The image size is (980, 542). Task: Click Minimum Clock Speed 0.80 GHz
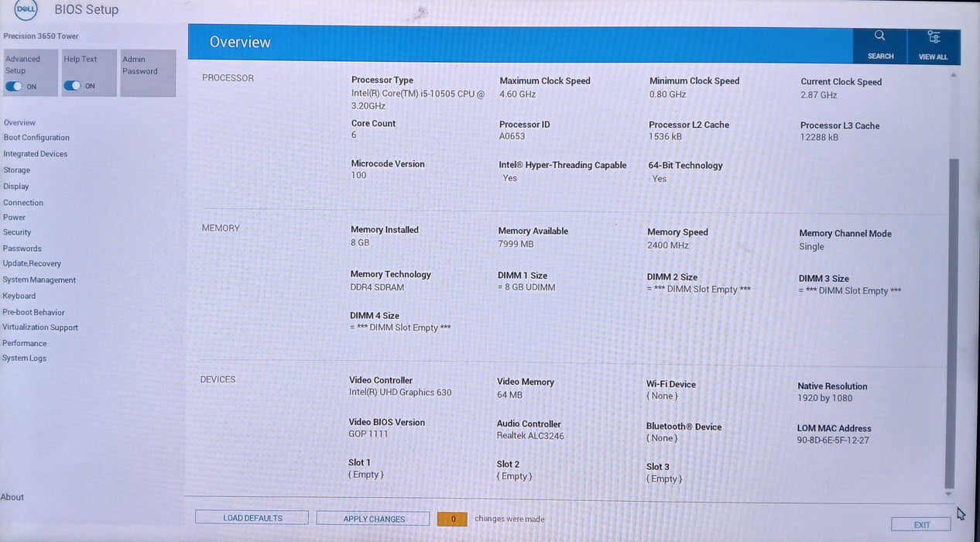pyautogui.click(x=667, y=94)
